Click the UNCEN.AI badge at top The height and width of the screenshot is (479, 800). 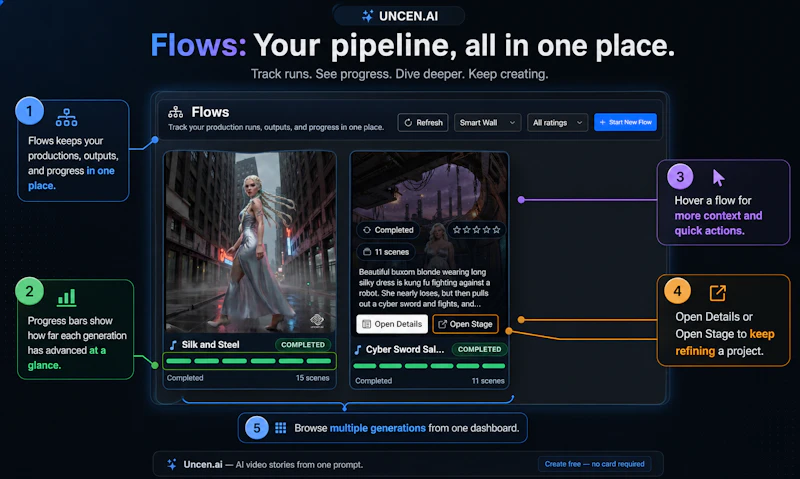(399, 16)
